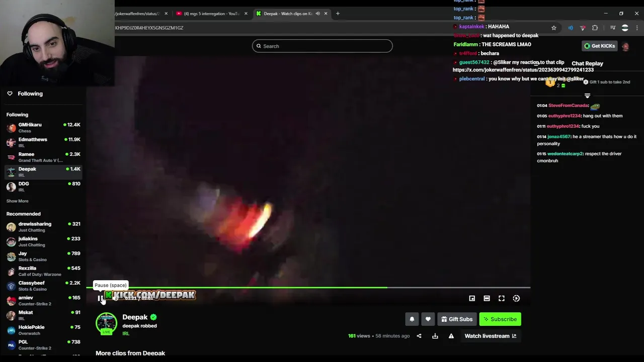The image size is (644, 362).
Task: Expand Show More followed channels
Action: tap(17, 201)
